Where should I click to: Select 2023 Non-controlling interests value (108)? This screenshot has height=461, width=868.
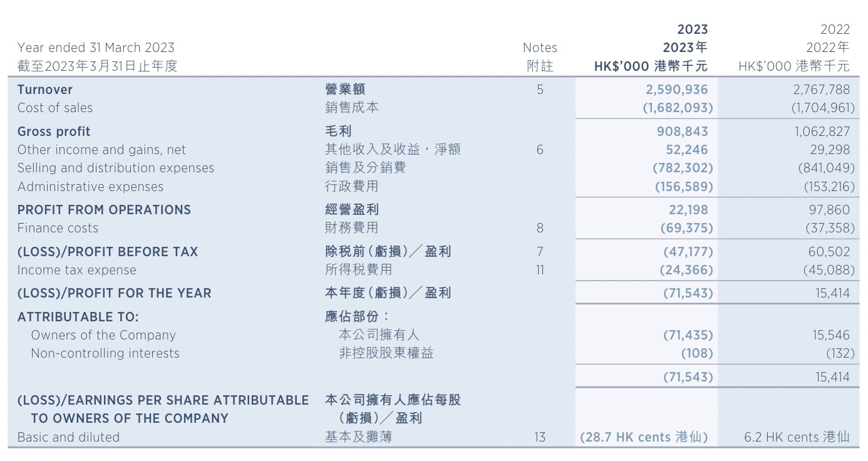pyautogui.click(x=696, y=353)
